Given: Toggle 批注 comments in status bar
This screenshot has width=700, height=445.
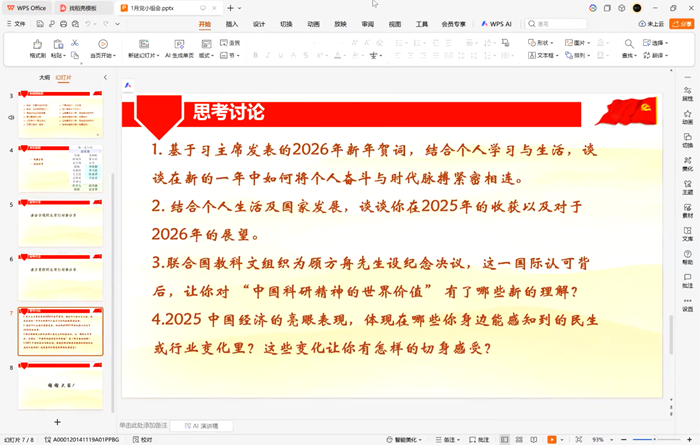Looking at the screenshot, I should point(481,439).
